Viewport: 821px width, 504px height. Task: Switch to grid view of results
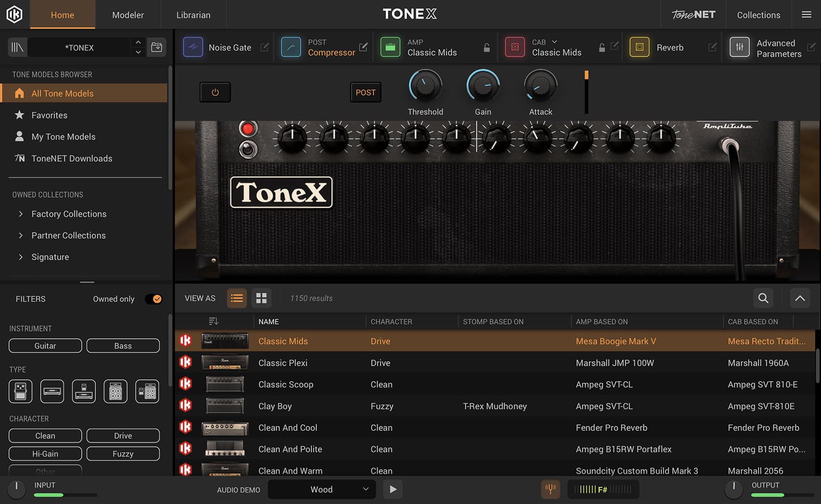261,298
